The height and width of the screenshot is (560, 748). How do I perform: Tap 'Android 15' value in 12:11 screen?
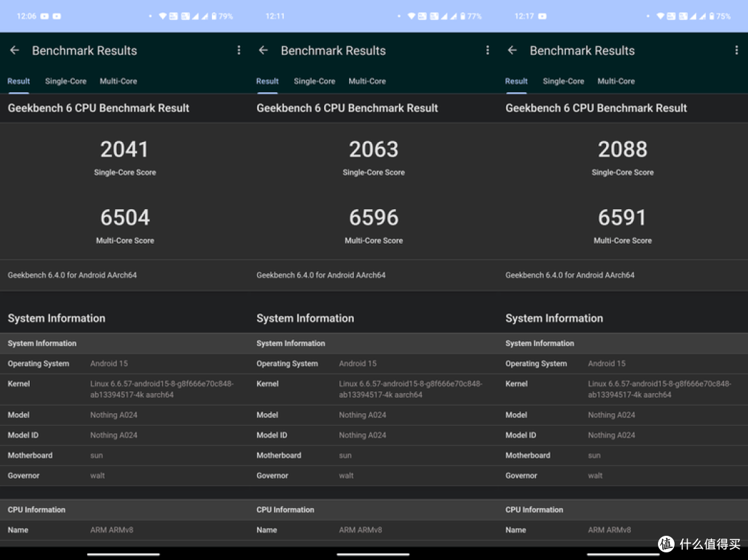click(358, 363)
